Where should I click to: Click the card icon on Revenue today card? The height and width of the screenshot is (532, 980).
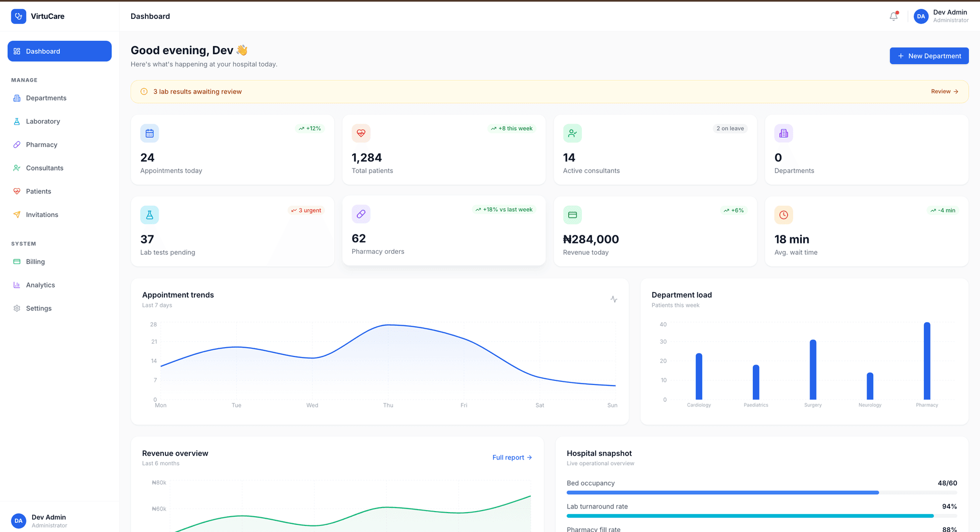pyautogui.click(x=572, y=215)
